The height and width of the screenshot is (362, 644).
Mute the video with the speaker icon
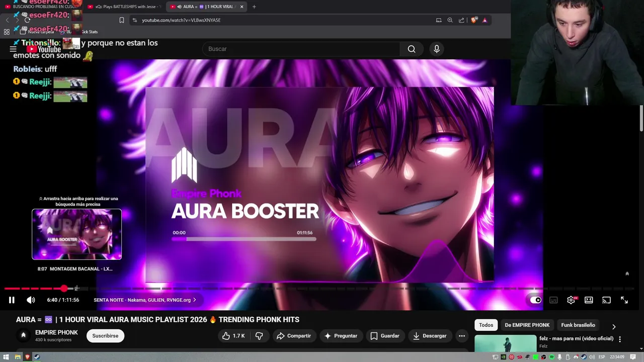tap(31, 300)
